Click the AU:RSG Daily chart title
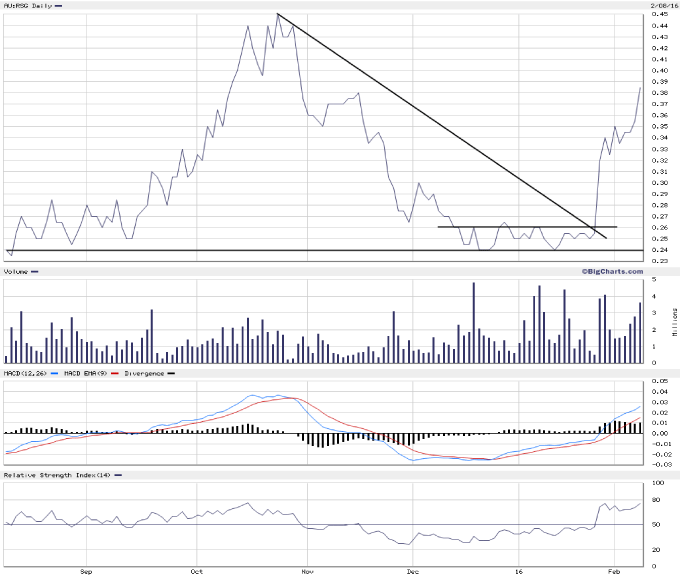The height and width of the screenshot is (577, 680). (x=28, y=6)
